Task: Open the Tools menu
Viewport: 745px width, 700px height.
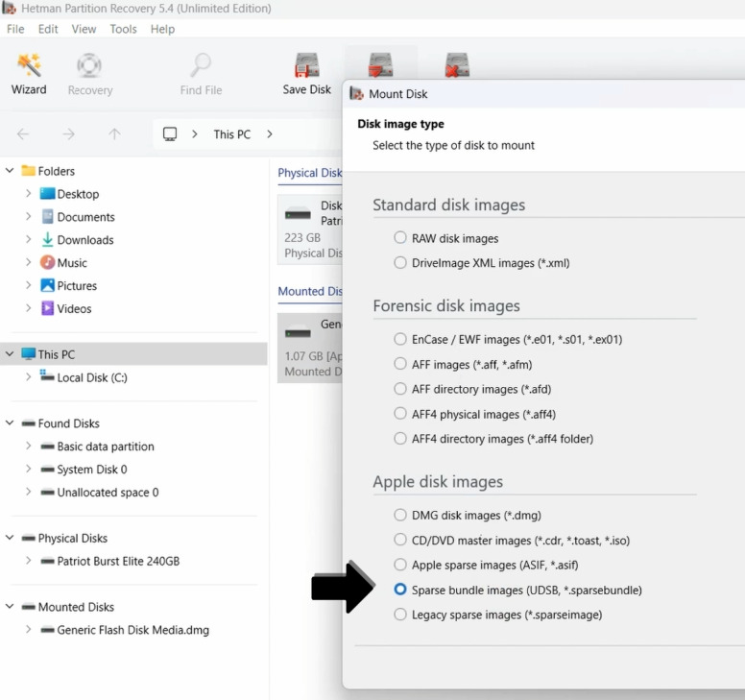Action: (x=123, y=29)
